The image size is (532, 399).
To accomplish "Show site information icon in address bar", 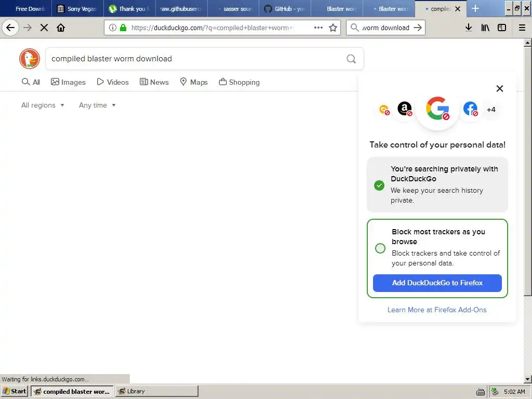I will click(113, 28).
